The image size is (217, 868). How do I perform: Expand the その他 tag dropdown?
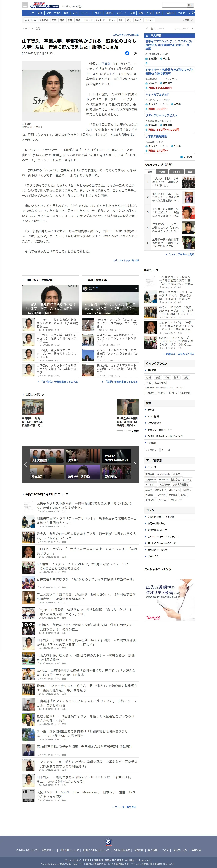(x=188, y=20)
